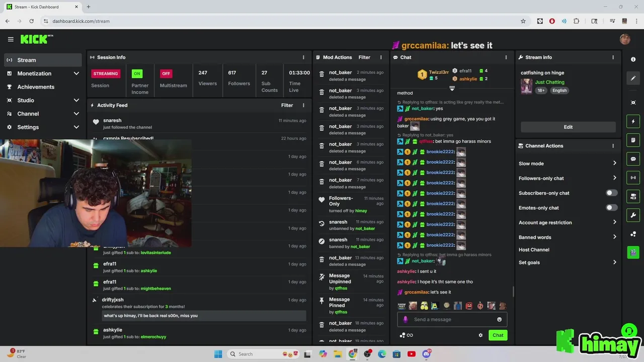The image size is (644, 362).
Task: Click the chat panel scrollbar
Action: pyautogui.click(x=513, y=292)
